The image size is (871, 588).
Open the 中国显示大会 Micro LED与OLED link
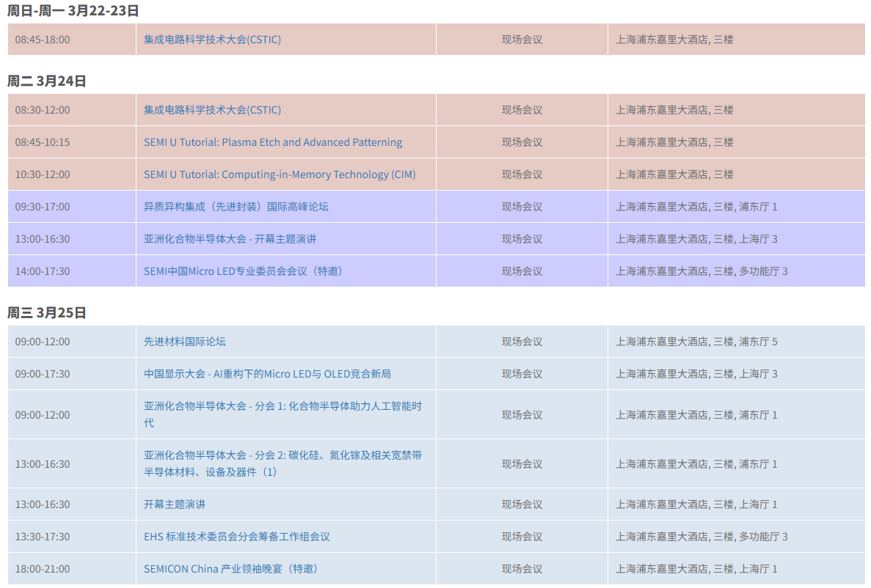coord(267,374)
